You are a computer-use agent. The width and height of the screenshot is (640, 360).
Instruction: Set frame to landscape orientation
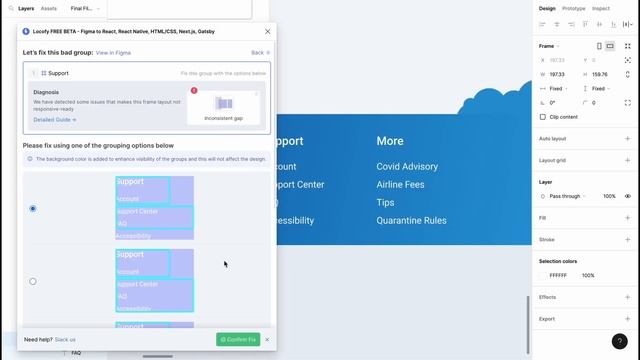coord(610,46)
